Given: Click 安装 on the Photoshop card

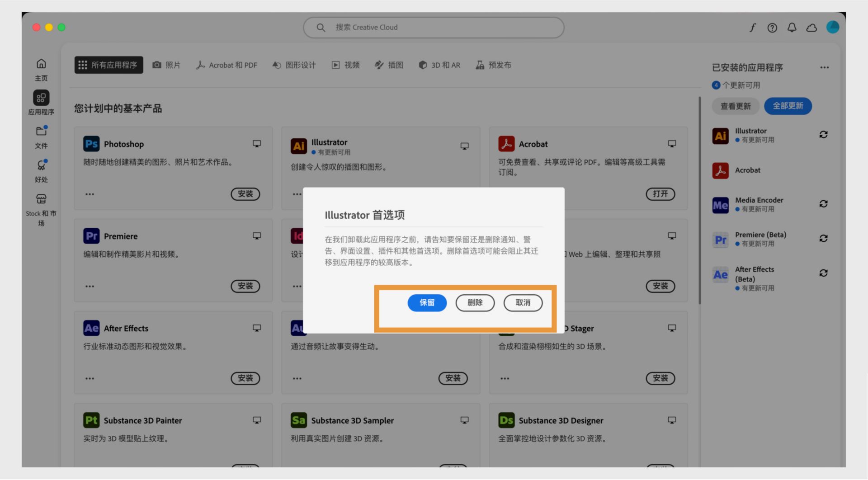Looking at the screenshot, I should (x=245, y=194).
